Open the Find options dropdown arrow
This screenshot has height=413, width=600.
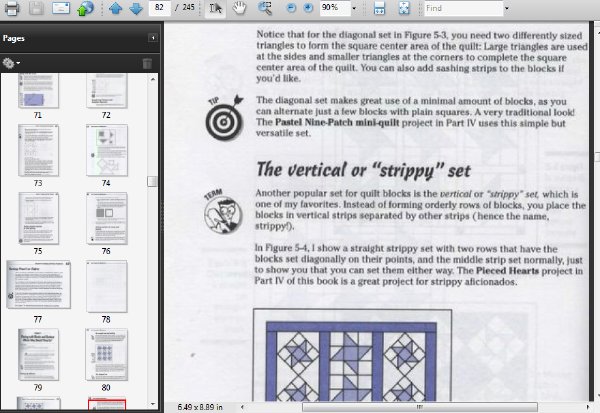click(x=507, y=8)
